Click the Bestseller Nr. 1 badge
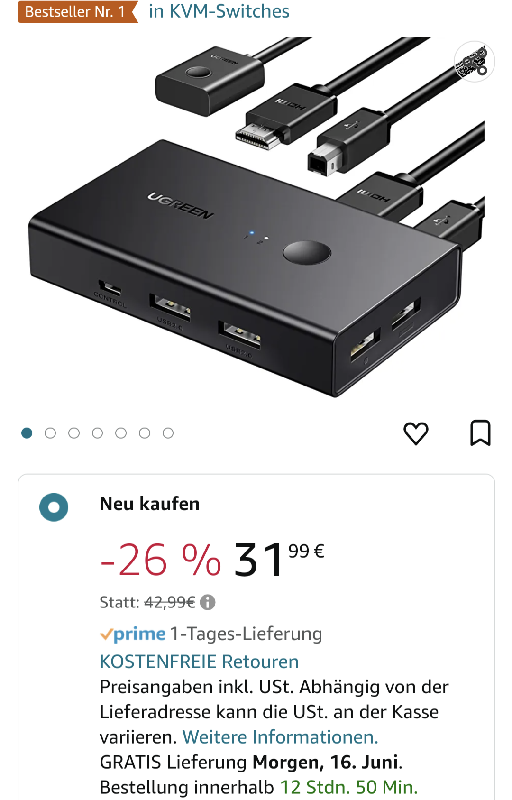This screenshot has height=800, width=512. click(78, 11)
